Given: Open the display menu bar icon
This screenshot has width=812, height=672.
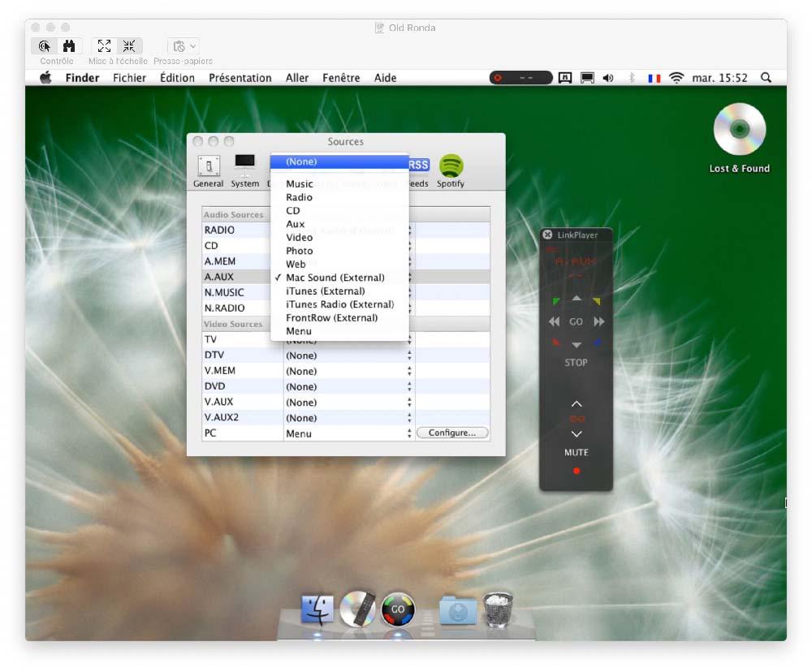Looking at the screenshot, I should 587,78.
